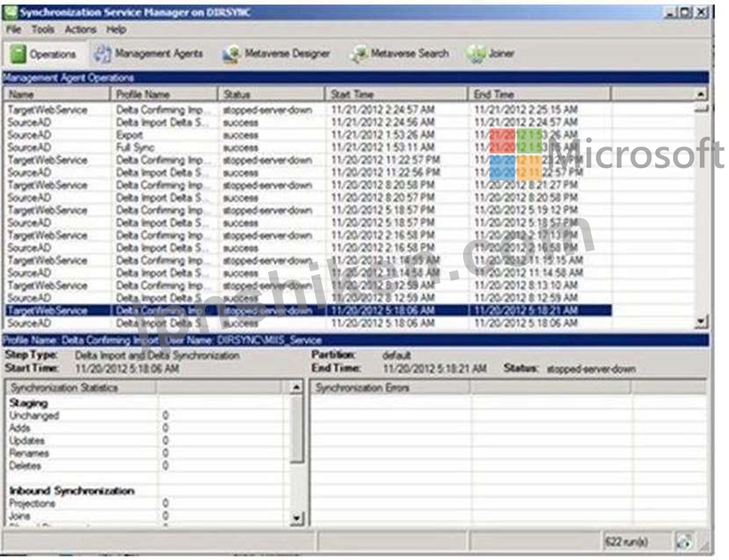Viewport: 729px width, 560px height.
Task: Select TargetWebService run started 11/21/2012 2:24:57 AM
Action: click(x=307, y=110)
